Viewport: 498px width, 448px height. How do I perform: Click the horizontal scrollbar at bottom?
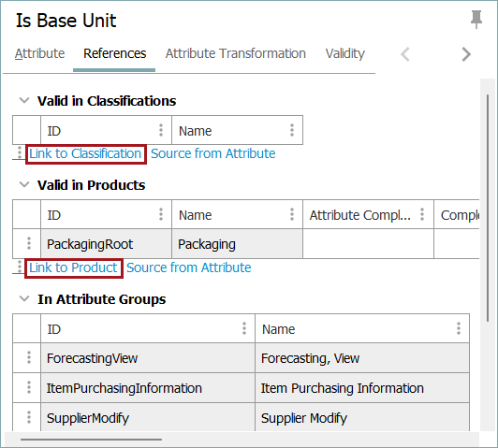91,440
